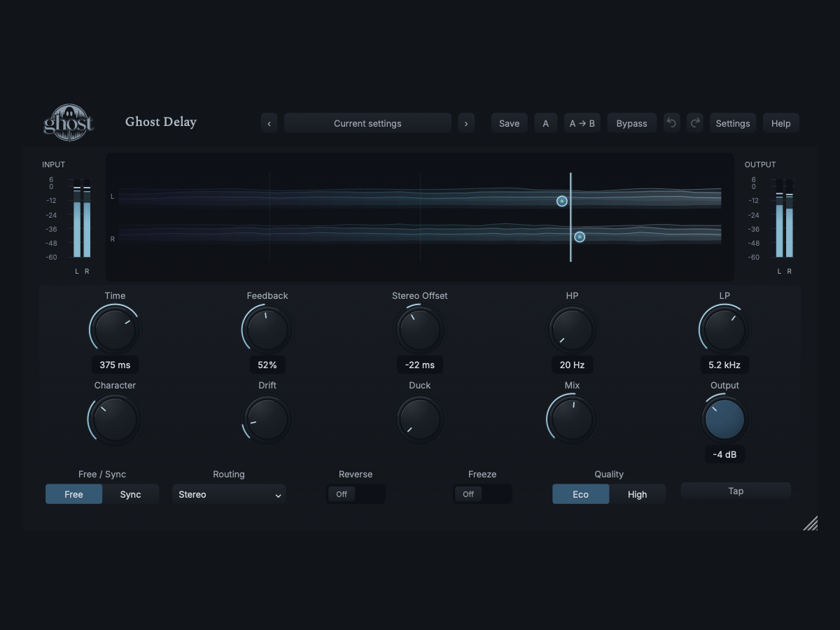Toggle the Freeze switch
Viewport: 840px width, 630px height.
pos(482,494)
